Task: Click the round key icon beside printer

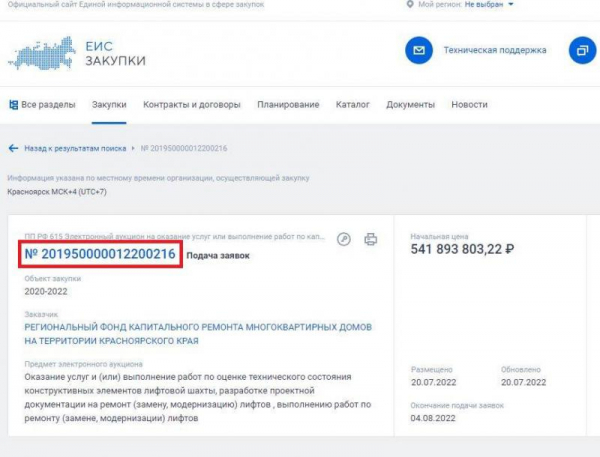Action: [344, 239]
